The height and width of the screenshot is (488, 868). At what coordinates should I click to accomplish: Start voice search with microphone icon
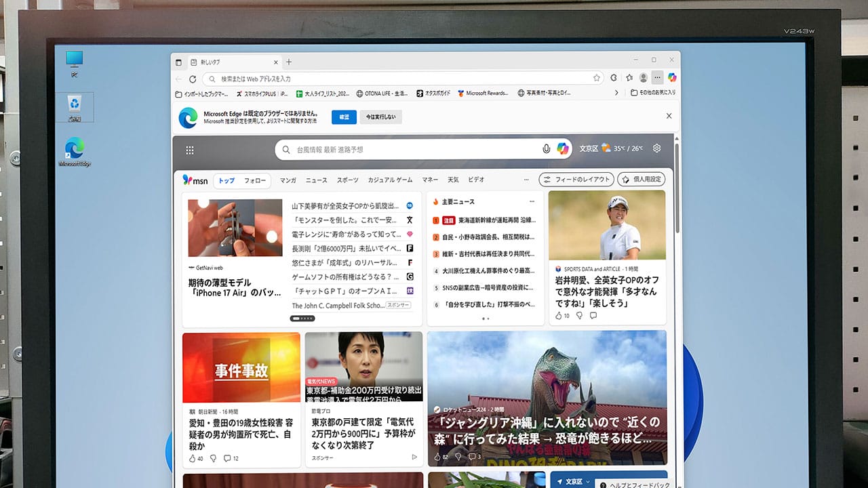point(547,149)
